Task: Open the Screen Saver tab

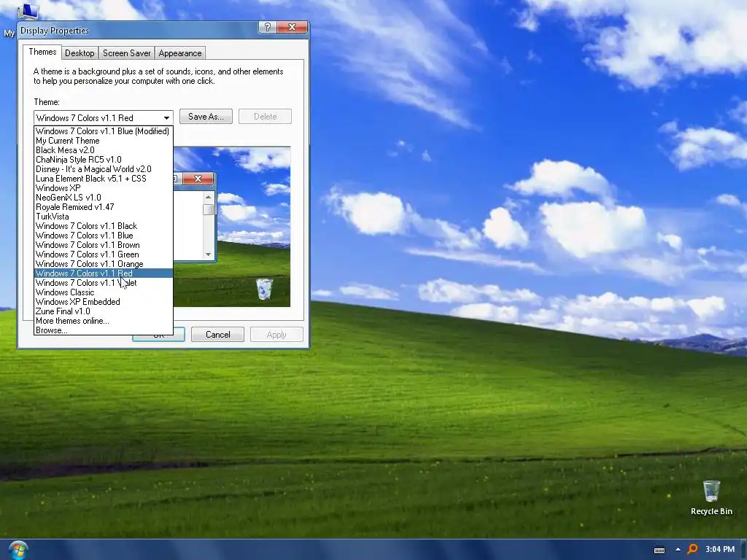Action: click(127, 53)
